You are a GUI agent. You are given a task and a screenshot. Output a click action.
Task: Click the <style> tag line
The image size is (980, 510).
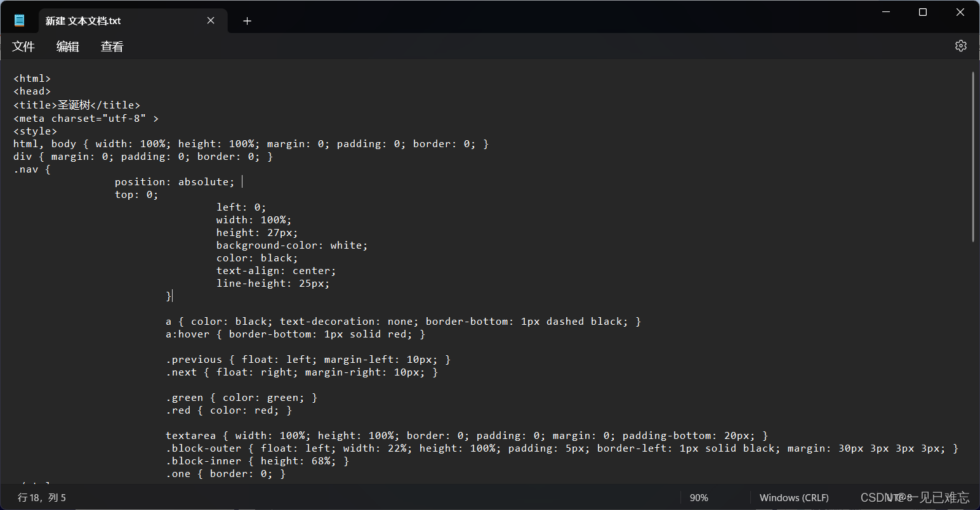[35, 131]
